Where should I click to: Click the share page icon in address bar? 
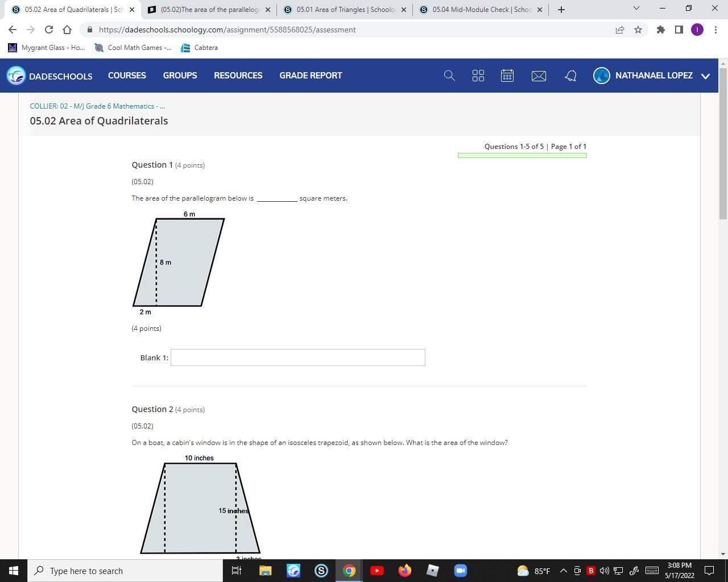(x=620, y=30)
